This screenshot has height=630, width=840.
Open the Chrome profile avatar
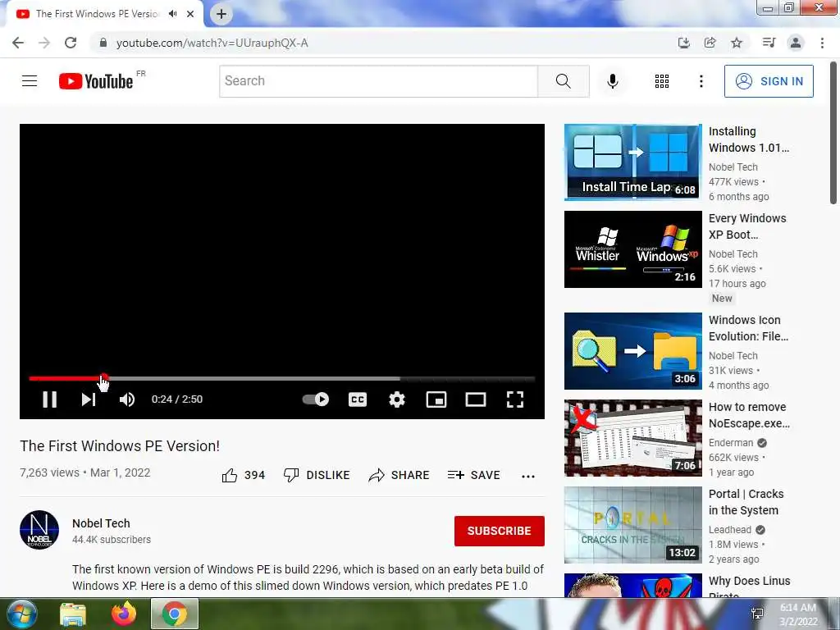(796, 43)
